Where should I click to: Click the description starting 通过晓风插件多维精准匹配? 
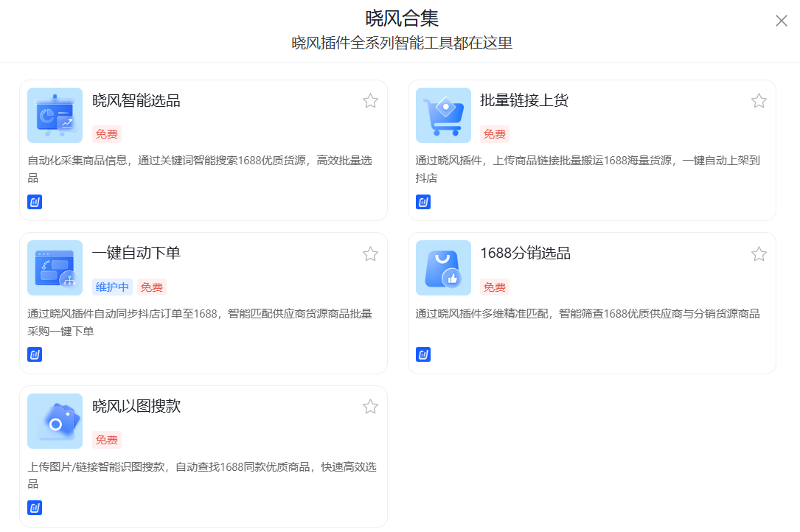[x=588, y=314]
